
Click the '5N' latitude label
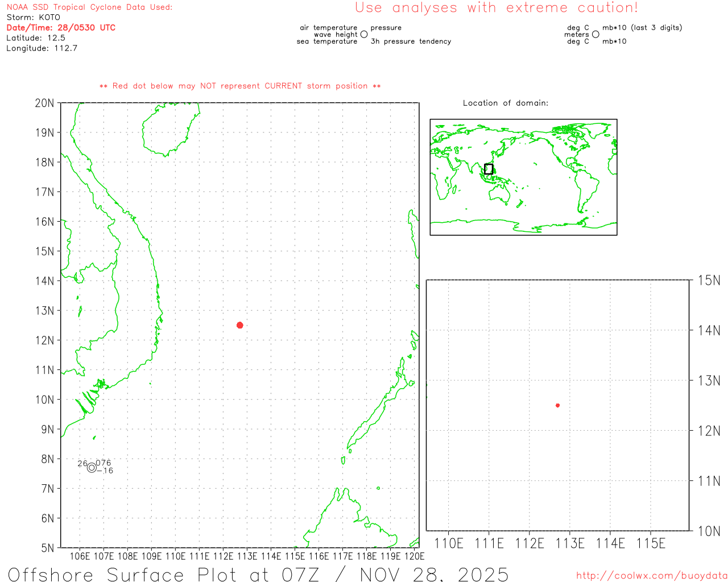(x=48, y=548)
